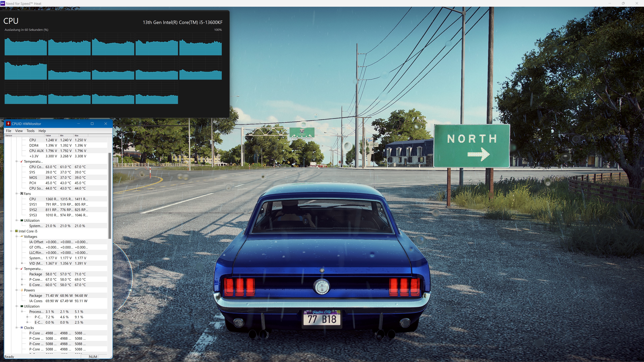Click the Fans group fan icon
644x362 pixels.
22,194
